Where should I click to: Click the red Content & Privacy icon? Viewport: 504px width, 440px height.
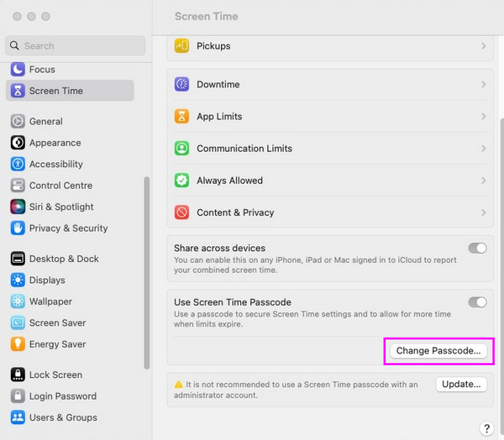(x=181, y=212)
